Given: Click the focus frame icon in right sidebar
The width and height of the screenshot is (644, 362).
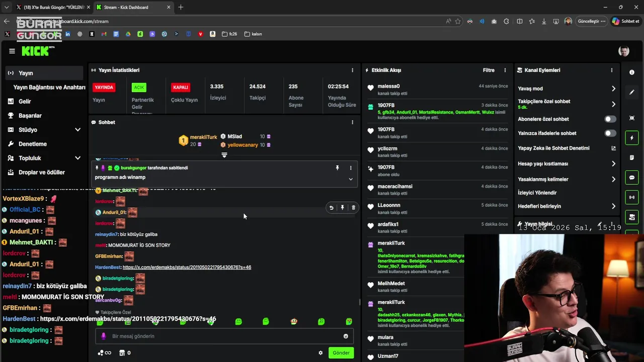Looking at the screenshot, I should [x=632, y=118].
